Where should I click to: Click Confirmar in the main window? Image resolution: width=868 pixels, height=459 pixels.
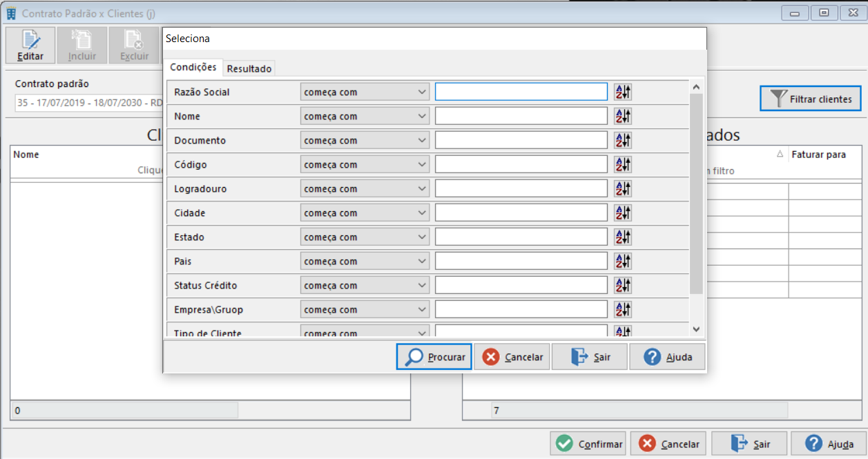pyautogui.click(x=588, y=444)
